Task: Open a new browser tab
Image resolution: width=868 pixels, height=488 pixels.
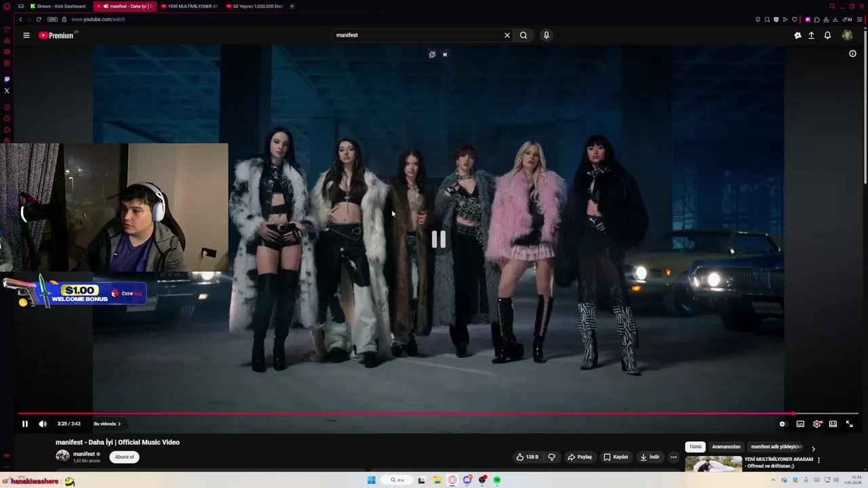Action: 292,6
